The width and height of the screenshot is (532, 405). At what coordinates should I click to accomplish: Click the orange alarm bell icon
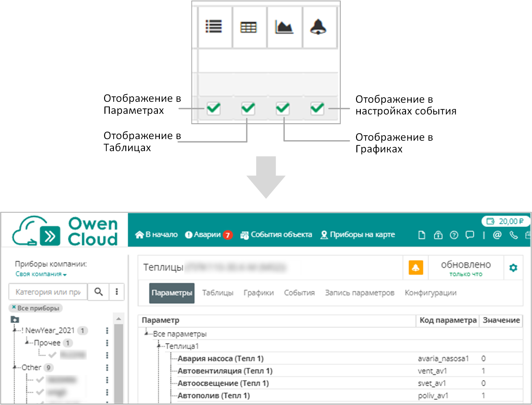point(416,268)
